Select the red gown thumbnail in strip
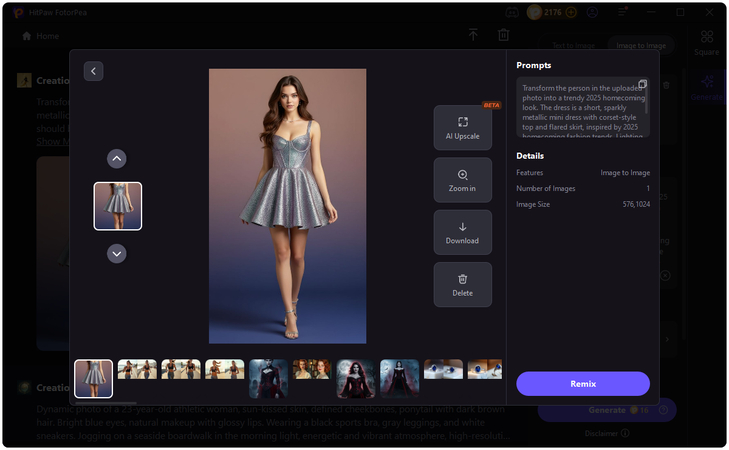 point(355,378)
